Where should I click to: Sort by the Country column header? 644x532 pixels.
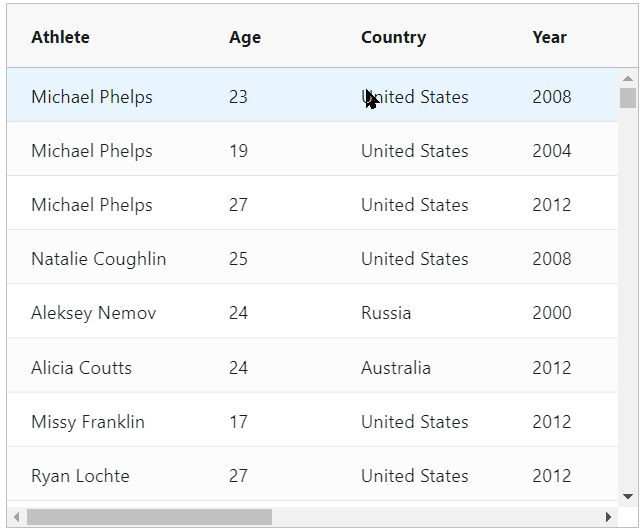[x=393, y=37]
